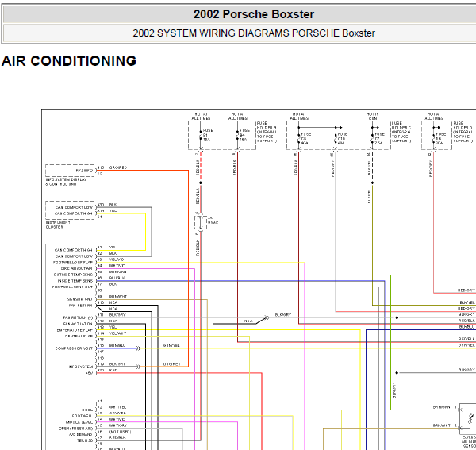Screen dimensions: 476x450
Task: Click the 'INSTRUMENT CLUSTER' component label
Action: pos(58,225)
